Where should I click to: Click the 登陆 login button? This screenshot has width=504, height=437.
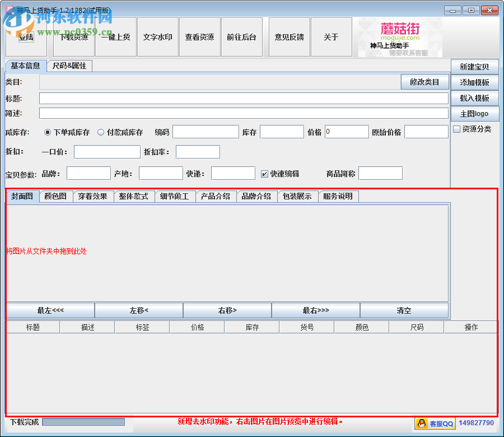click(25, 37)
